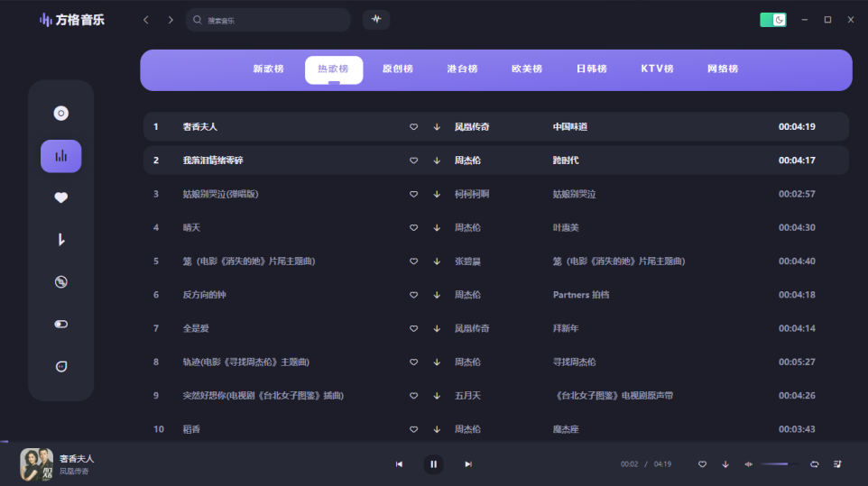Open the bottom face icon in sidebar
The image size is (868, 486).
pos(60,366)
